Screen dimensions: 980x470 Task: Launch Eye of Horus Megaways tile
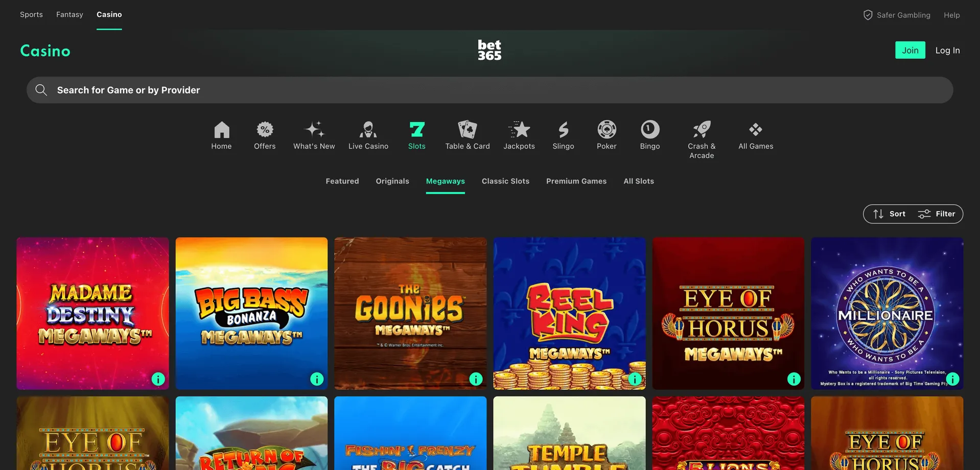click(x=728, y=314)
